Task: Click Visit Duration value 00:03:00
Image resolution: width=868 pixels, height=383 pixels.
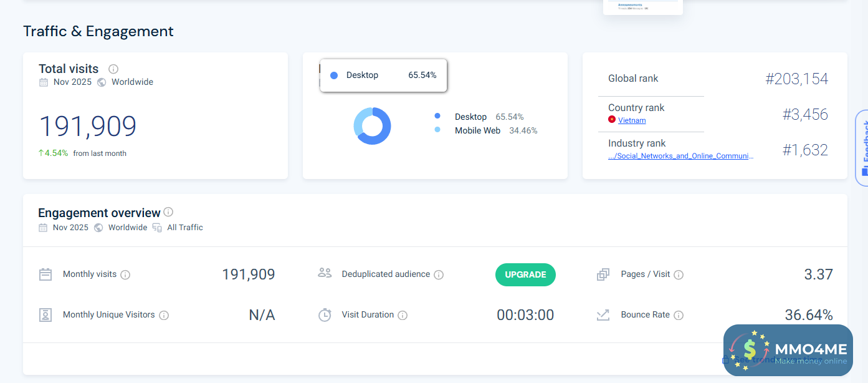Action: coord(525,315)
